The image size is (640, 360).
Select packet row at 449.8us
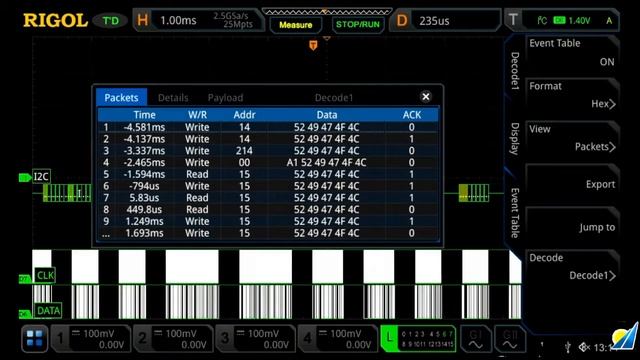tap(268, 210)
